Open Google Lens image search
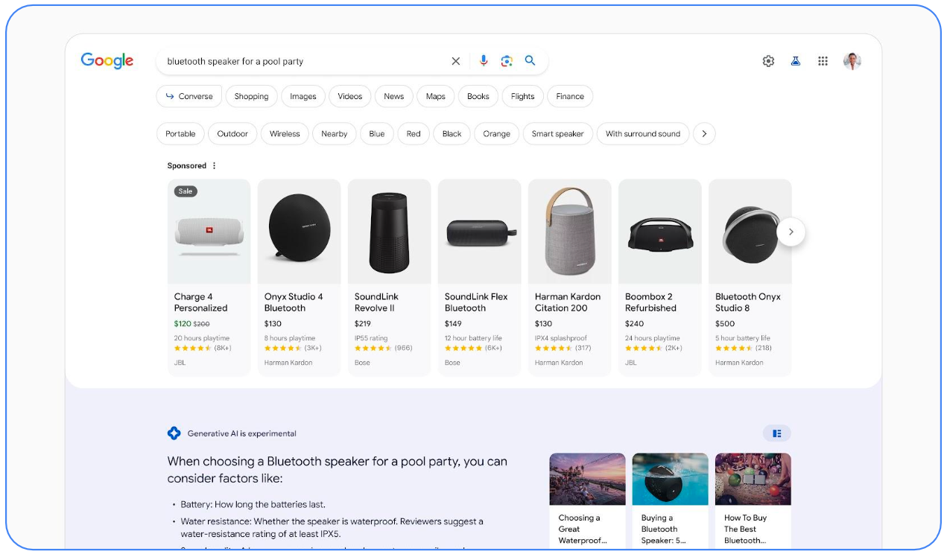This screenshot has height=560, width=947. pyautogui.click(x=507, y=61)
